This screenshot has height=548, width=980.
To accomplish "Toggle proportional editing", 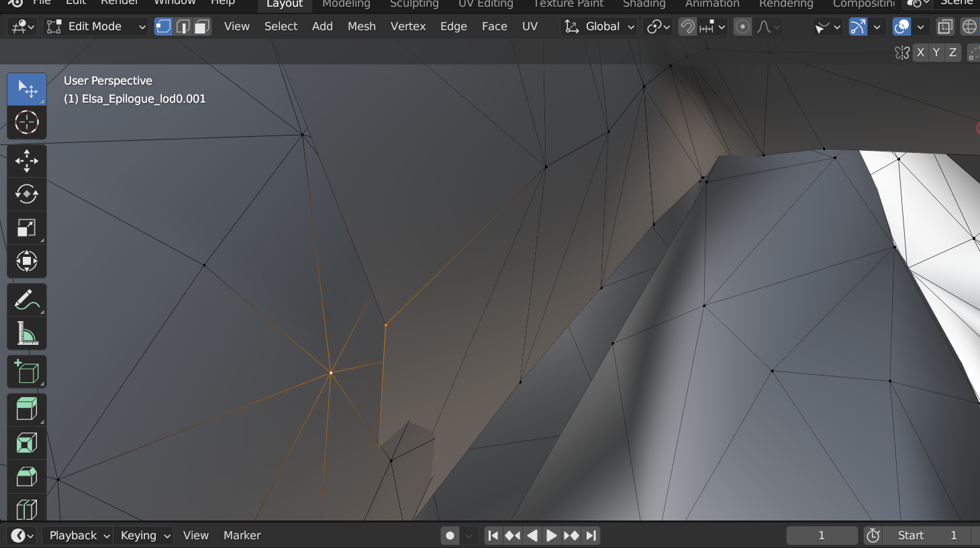I will [742, 26].
